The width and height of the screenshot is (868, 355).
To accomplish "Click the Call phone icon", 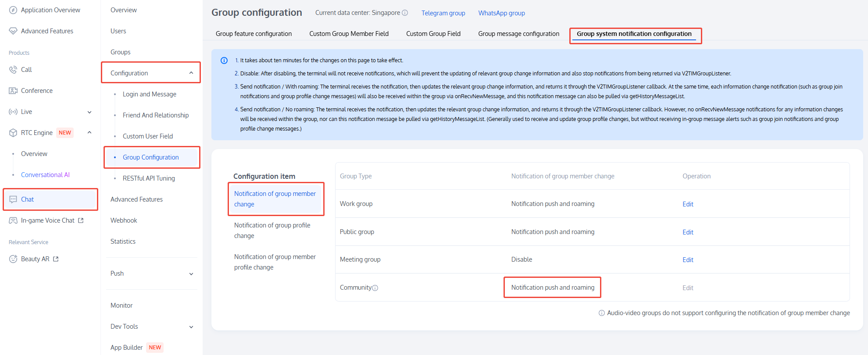I will (13, 70).
